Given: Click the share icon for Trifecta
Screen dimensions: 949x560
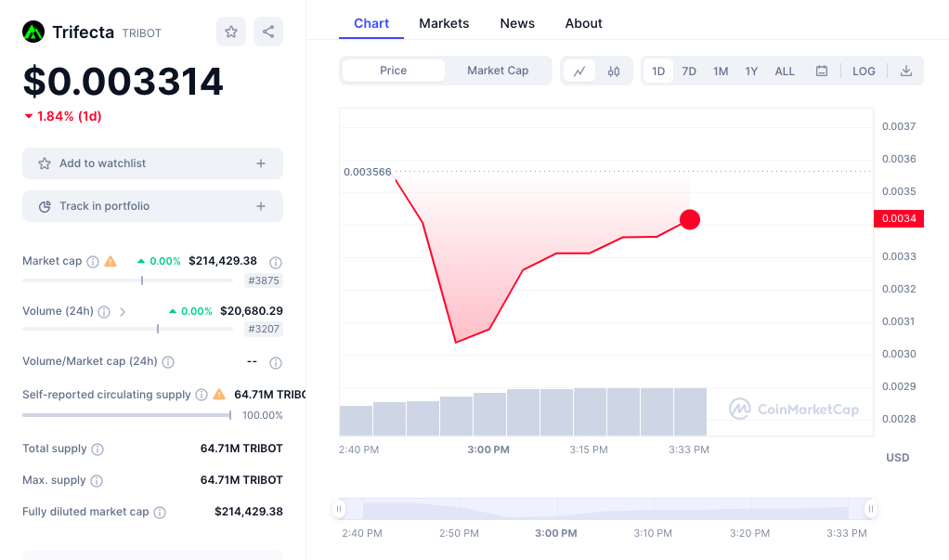Looking at the screenshot, I should pos(267,32).
